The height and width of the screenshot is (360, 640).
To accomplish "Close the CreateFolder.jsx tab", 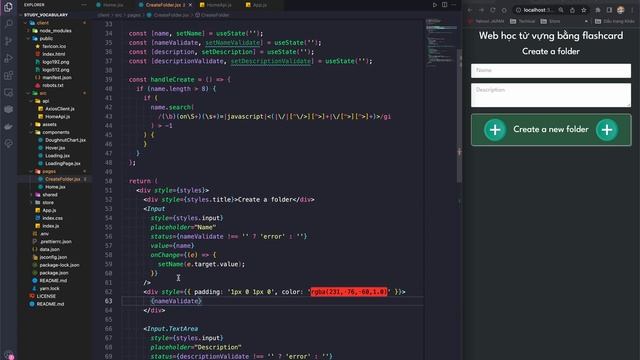I will pyautogui.click(x=190, y=5).
